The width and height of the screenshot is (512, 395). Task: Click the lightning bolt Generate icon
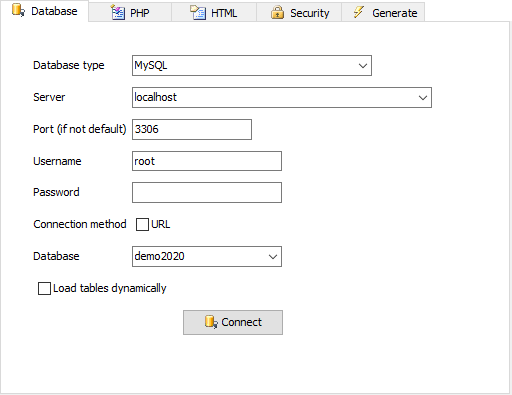(359, 12)
